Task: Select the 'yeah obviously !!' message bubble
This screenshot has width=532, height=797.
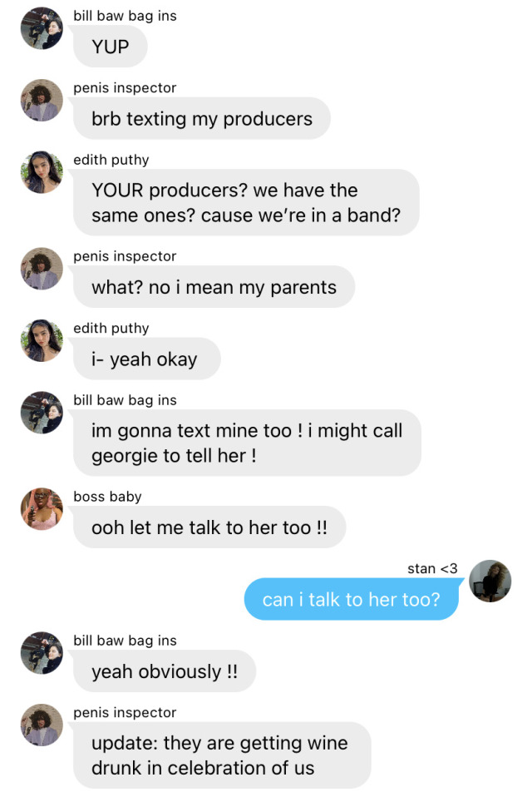Action: point(165,671)
